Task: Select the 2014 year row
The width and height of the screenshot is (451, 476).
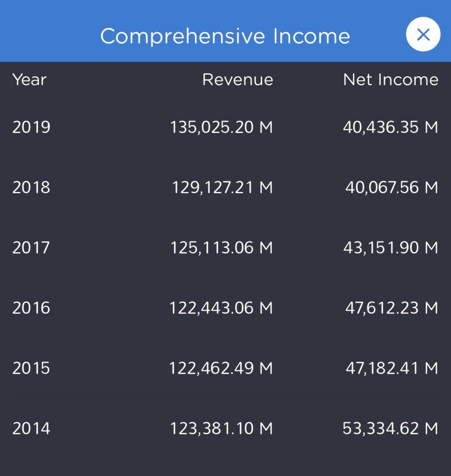Action: [x=31, y=428]
